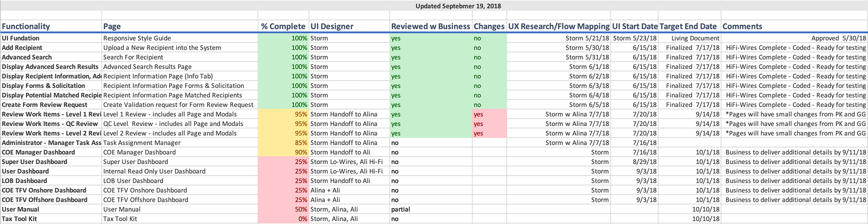Click the 'Approved 5/30/18' comment cell
The image size is (868, 224).
click(x=794, y=38)
